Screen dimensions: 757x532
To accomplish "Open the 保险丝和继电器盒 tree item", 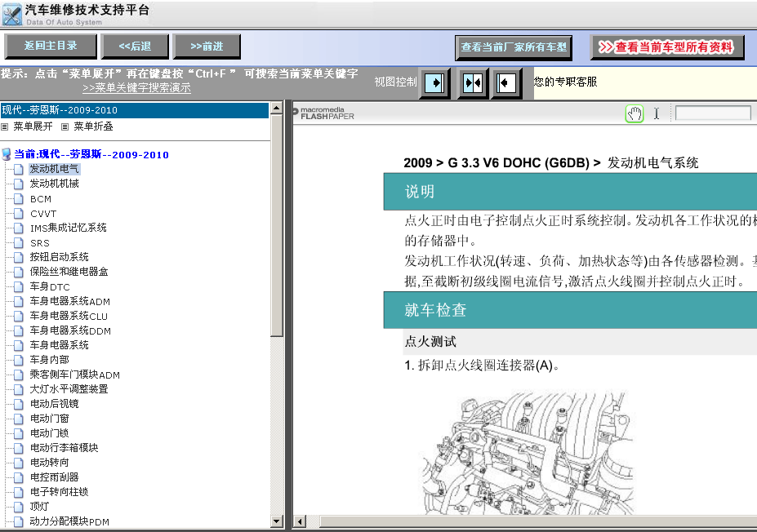I will click(69, 272).
